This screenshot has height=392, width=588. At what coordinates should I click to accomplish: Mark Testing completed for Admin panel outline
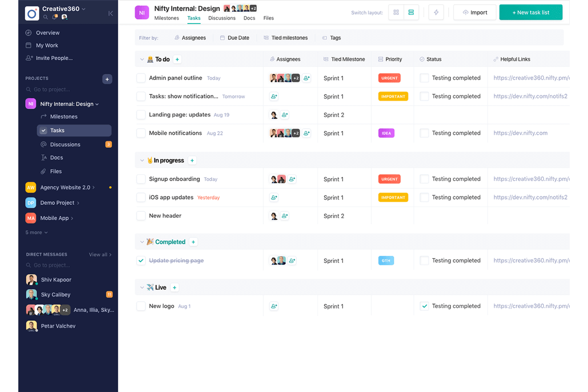tap(425, 78)
